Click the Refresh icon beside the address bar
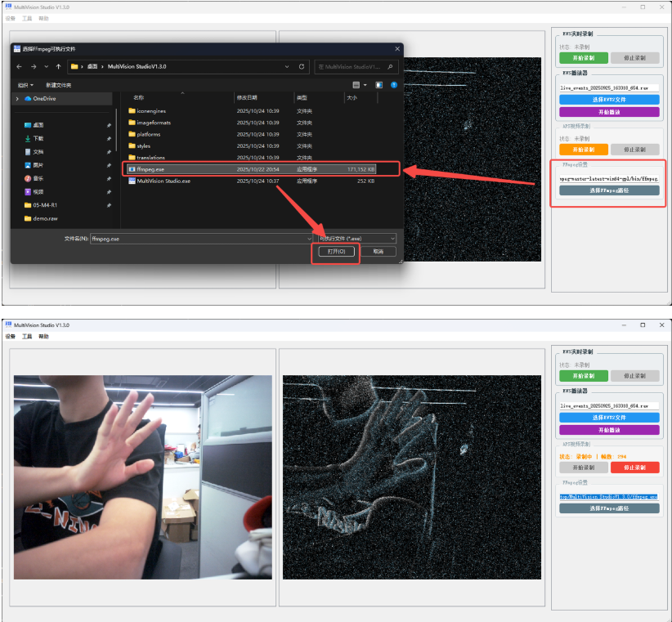The height and width of the screenshot is (622, 672). [302, 66]
